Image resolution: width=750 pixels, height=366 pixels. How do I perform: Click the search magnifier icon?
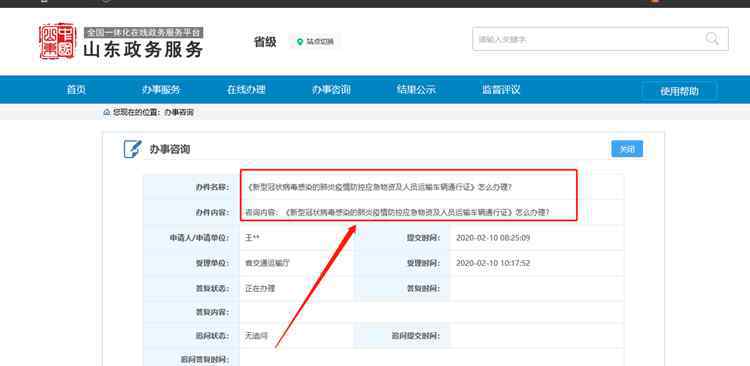712,39
